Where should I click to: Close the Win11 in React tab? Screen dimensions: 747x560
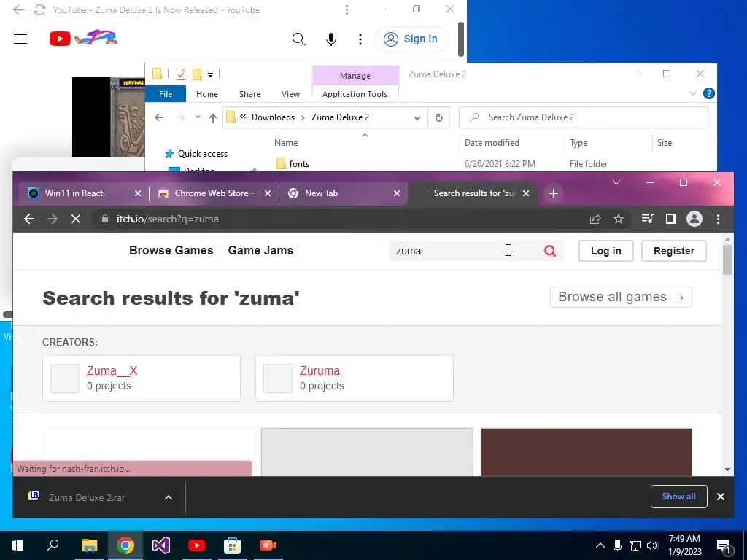(x=138, y=192)
